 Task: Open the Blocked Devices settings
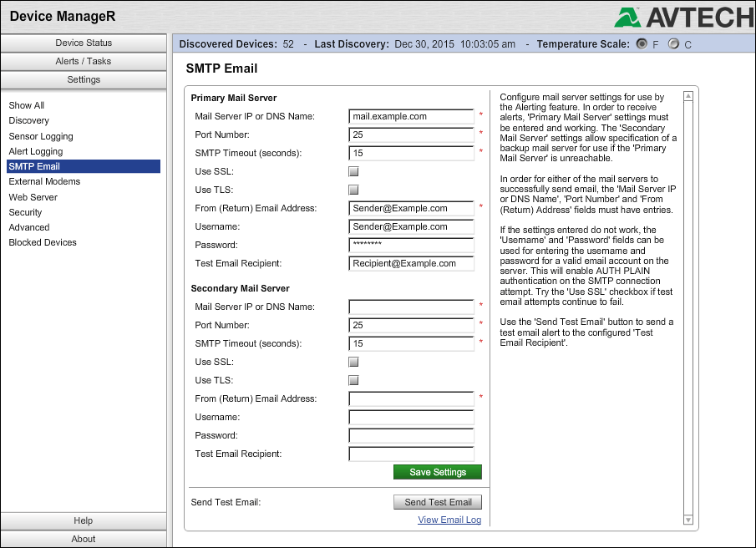(x=42, y=242)
